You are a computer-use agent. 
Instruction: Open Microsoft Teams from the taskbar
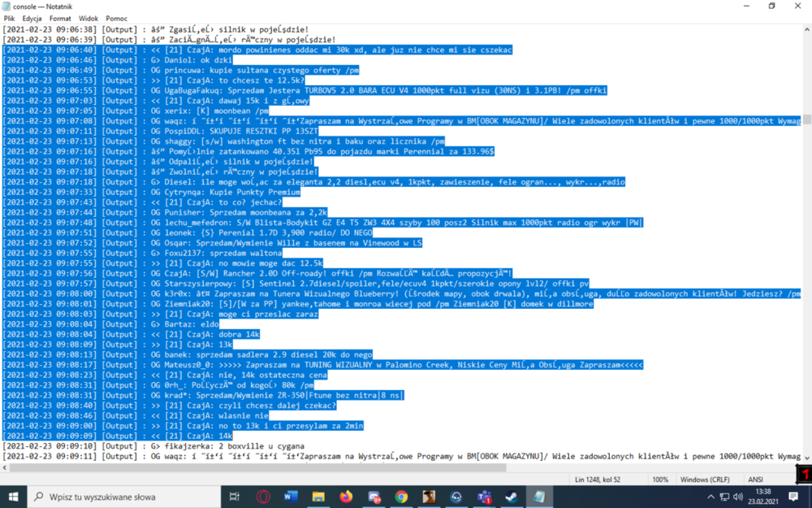coord(484,497)
